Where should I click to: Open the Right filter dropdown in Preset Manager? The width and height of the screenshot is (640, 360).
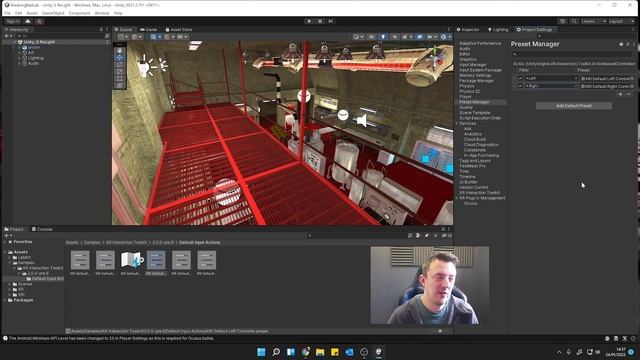(551, 86)
